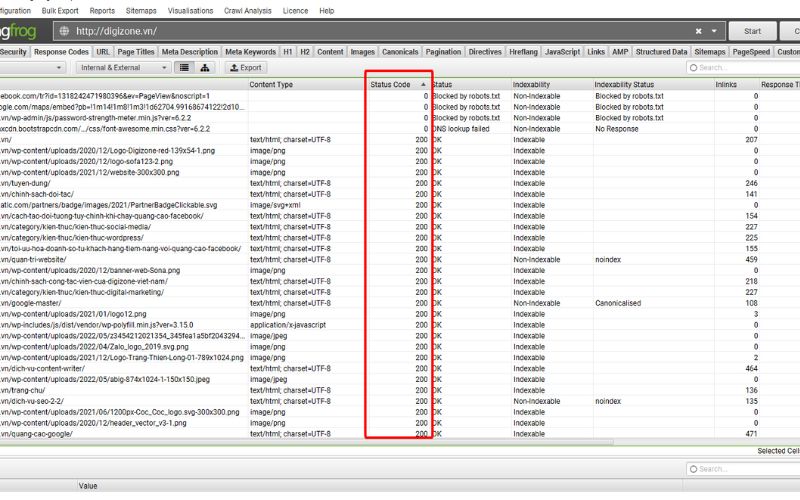The width and height of the screenshot is (800, 500).
Task: Open the Page Titles tab
Action: [136, 52]
